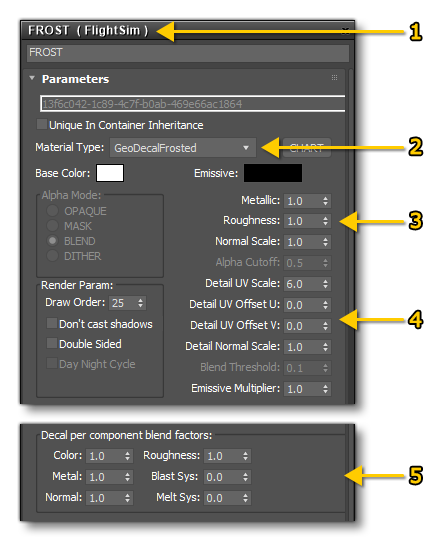435x541 pixels.
Task: Click the Normal Scale spinner arrows
Action: [325, 242]
